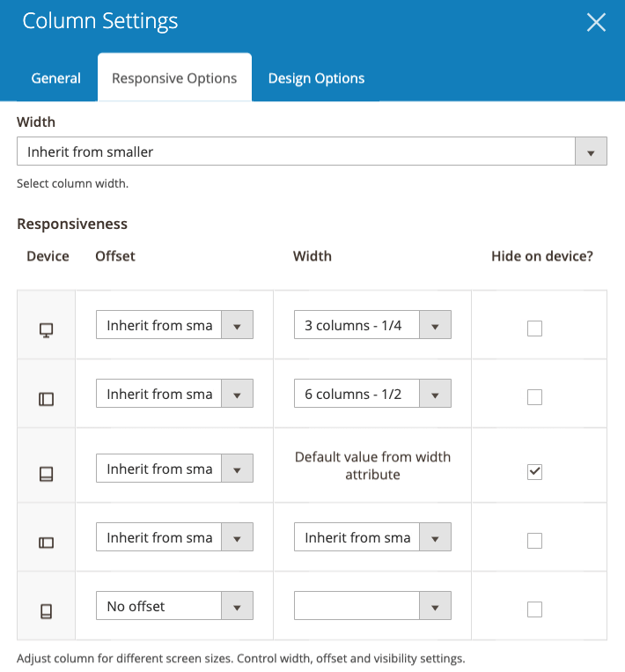This screenshot has height=672, width=625.
Task: Click the 'Device' column header
Action: pyautogui.click(x=48, y=256)
